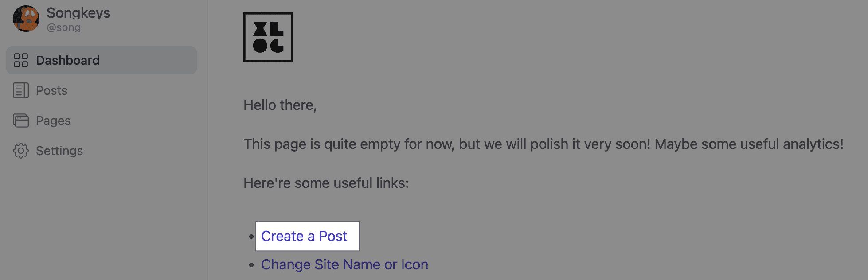This screenshot has height=280, width=868.
Task: Click the "Hello there," greeting text
Action: pyautogui.click(x=280, y=105)
